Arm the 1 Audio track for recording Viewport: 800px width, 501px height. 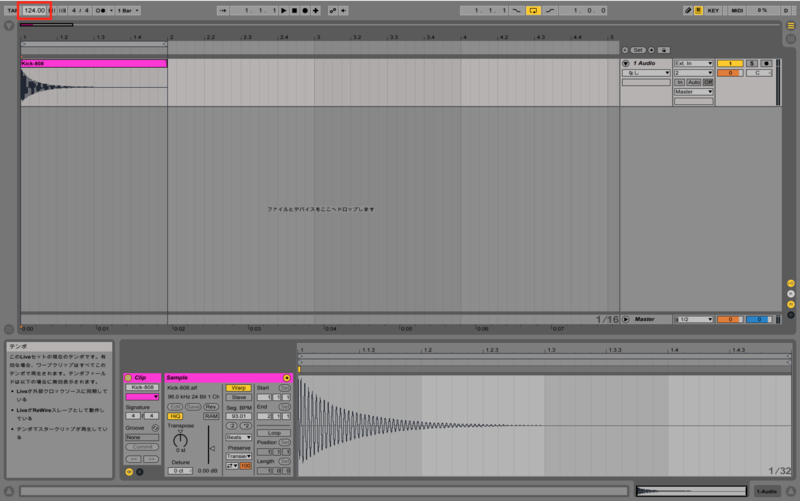(766, 63)
